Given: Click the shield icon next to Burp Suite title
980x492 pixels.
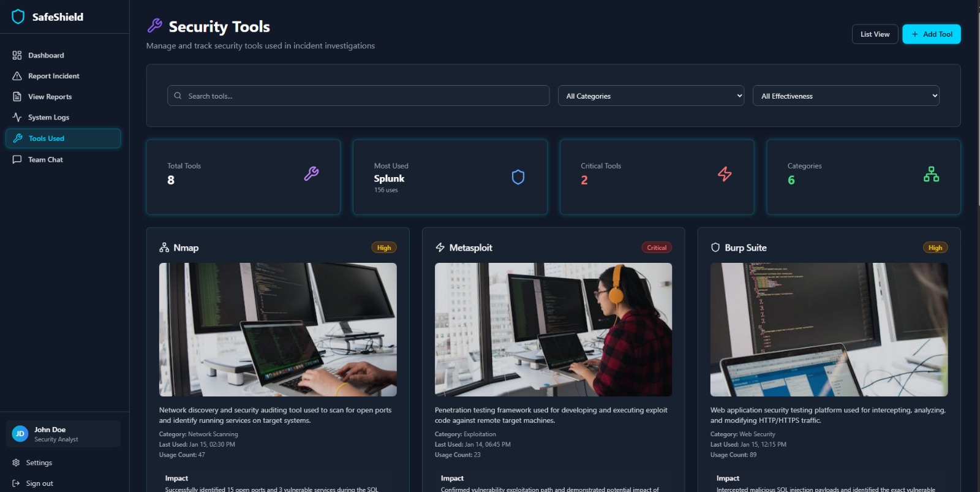Looking at the screenshot, I should point(715,248).
